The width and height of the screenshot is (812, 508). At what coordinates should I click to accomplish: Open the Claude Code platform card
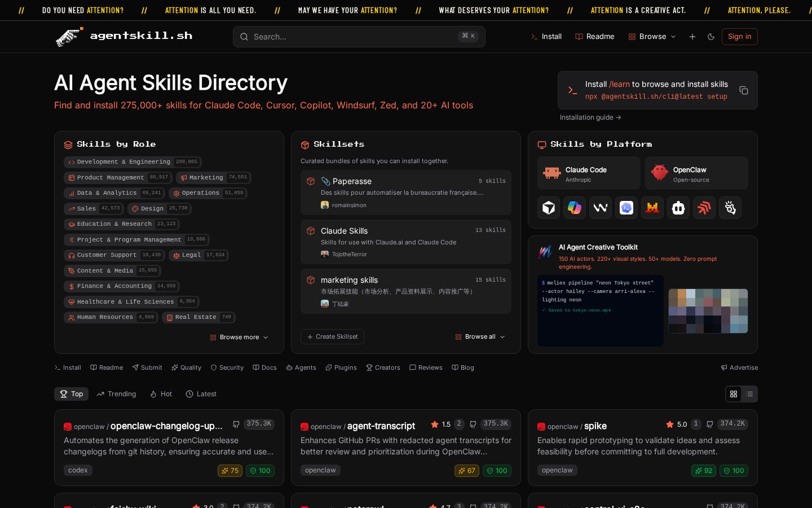(589, 173)
